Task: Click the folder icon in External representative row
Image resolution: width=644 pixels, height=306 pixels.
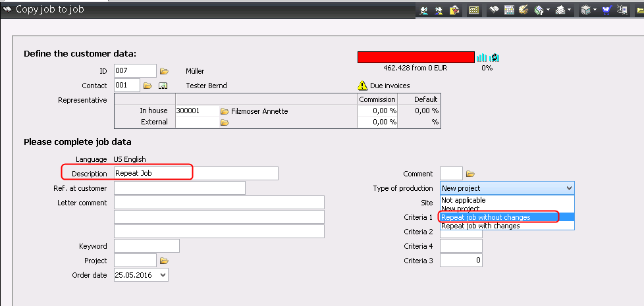Action: coord(225,122)
